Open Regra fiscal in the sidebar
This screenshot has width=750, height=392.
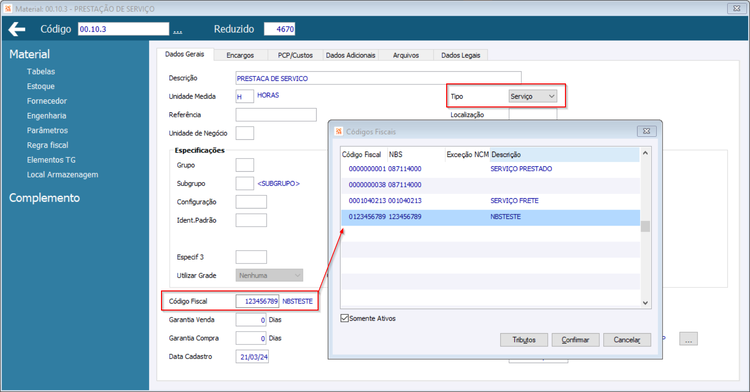click(x=47, y=145)
